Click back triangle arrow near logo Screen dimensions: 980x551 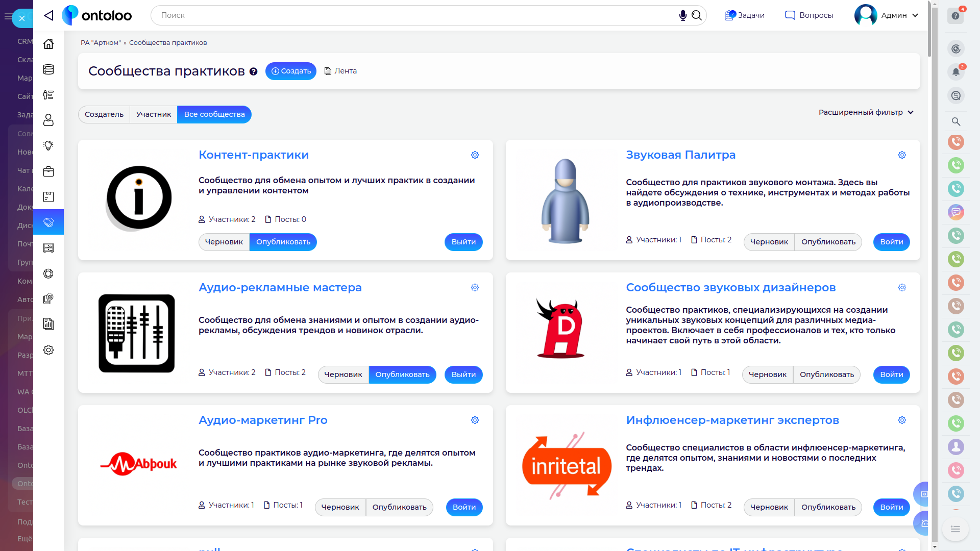(x=48, y=15)
